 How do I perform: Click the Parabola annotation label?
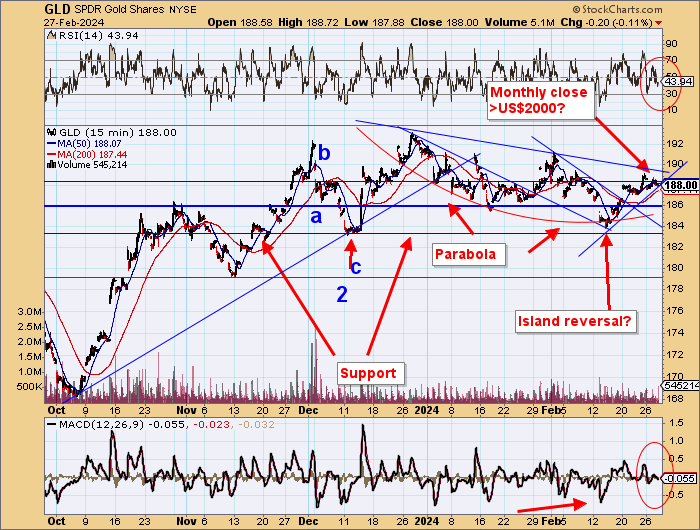click(468, 255)
